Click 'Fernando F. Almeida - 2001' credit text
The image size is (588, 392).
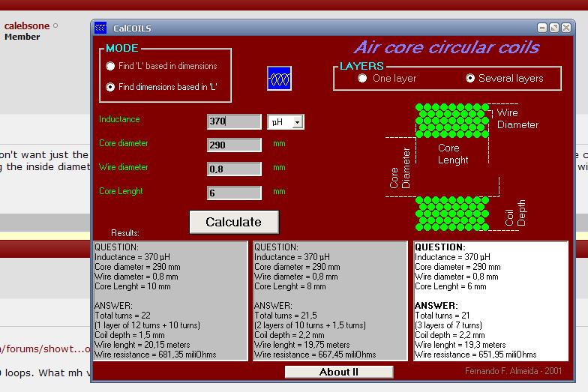click(x=513, y=371)
